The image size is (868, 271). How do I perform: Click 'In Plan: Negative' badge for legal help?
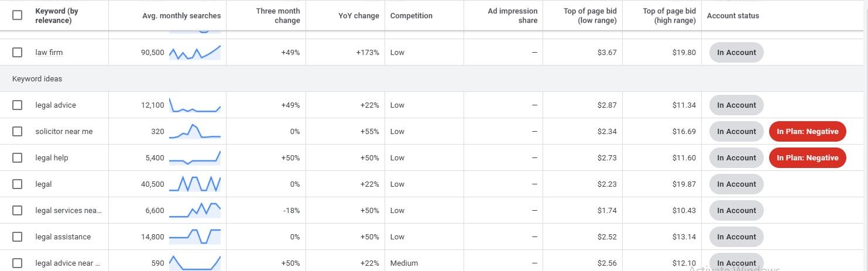[x=807, y=157]
